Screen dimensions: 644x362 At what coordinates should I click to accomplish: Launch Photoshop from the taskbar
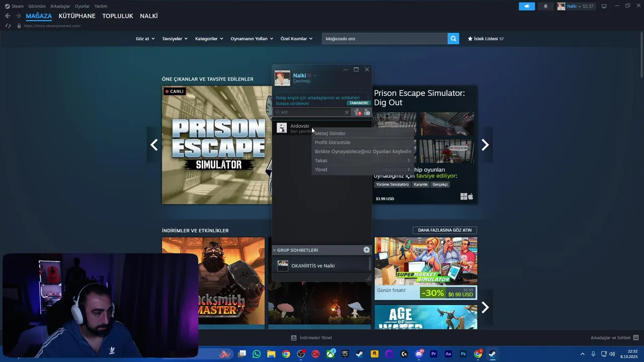463,354
